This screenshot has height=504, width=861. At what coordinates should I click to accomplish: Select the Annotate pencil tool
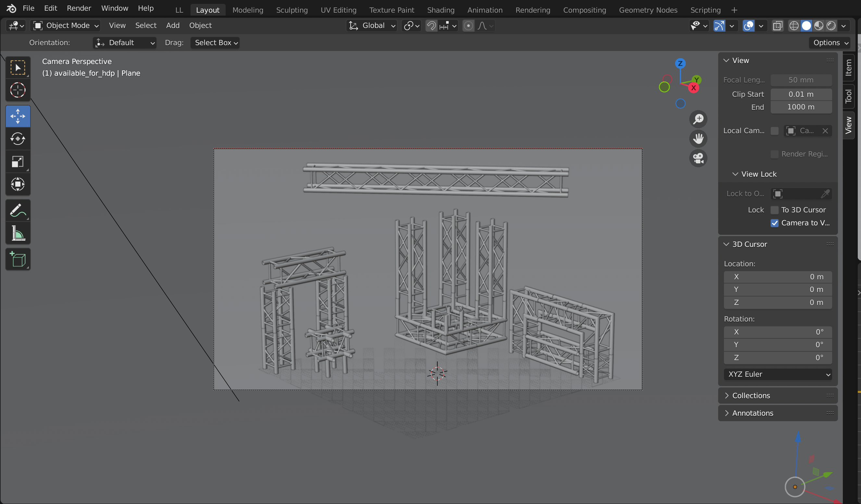coord(18,210)
